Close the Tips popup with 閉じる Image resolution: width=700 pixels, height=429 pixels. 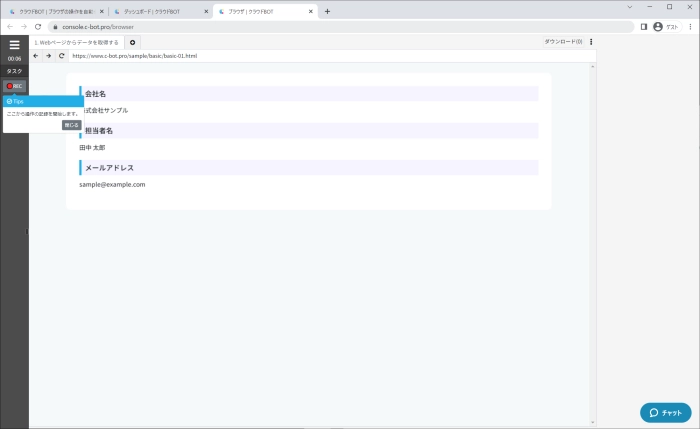point(72,125)
